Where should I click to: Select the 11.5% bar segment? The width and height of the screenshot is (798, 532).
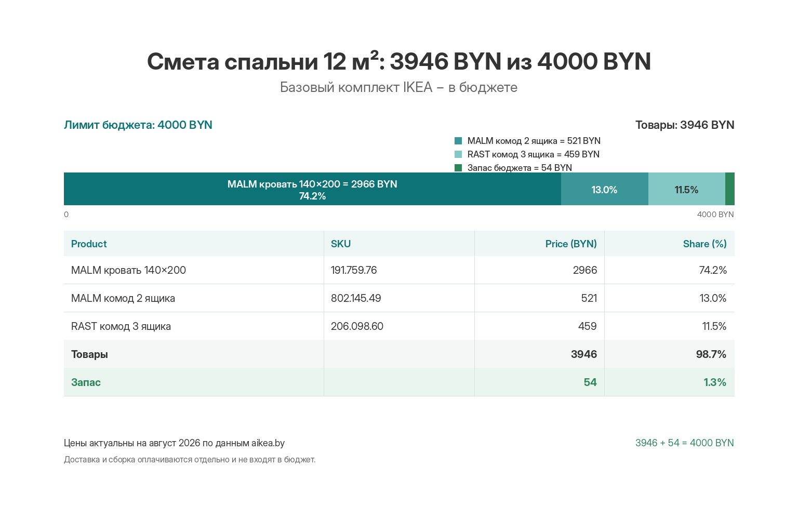687,189
